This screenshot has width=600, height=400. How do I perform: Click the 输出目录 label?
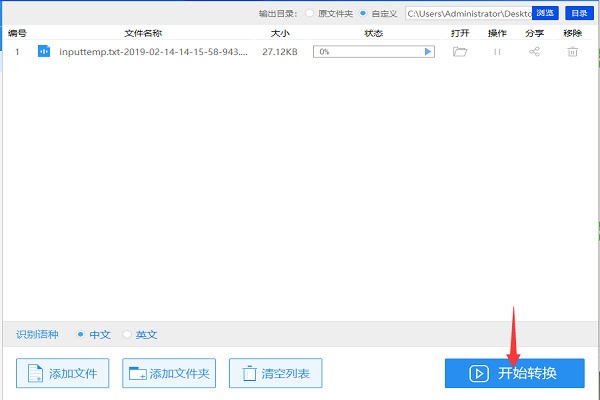(x=278, y=13)
